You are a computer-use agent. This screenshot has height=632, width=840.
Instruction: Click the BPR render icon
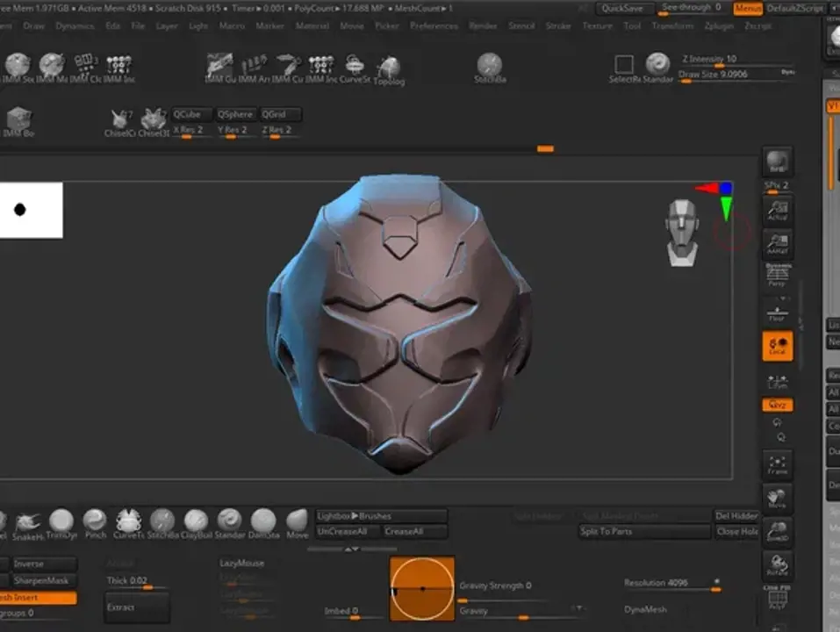click(x=777, y=162)
